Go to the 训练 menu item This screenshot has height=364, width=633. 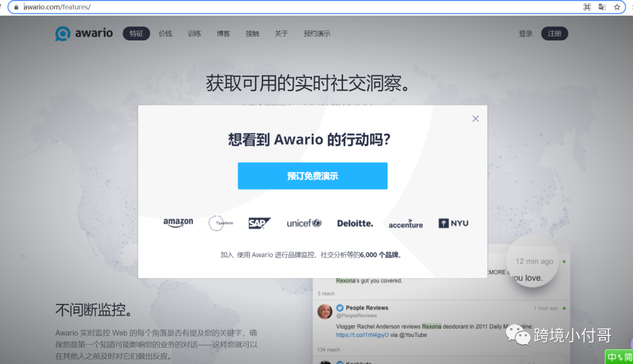click(x=194, y=33)
